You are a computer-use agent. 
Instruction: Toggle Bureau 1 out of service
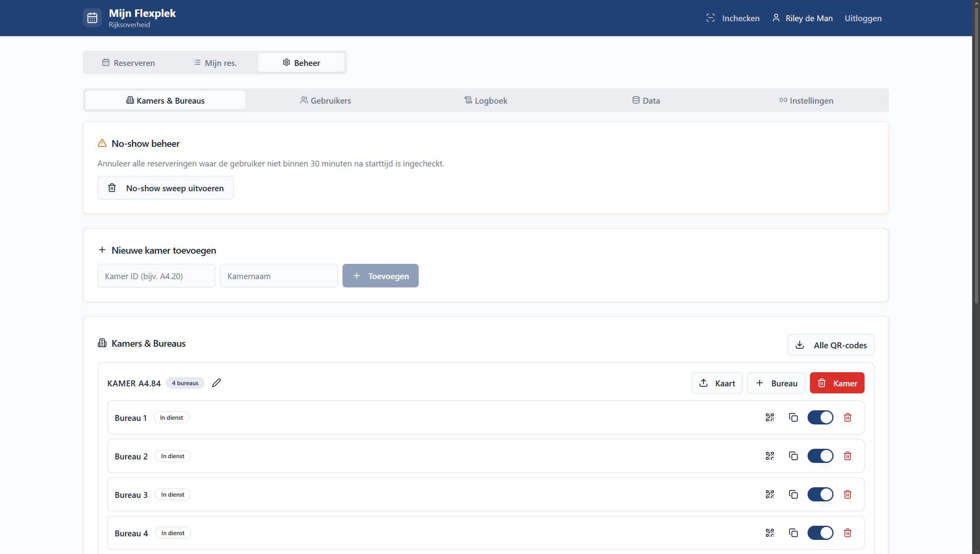820,417
